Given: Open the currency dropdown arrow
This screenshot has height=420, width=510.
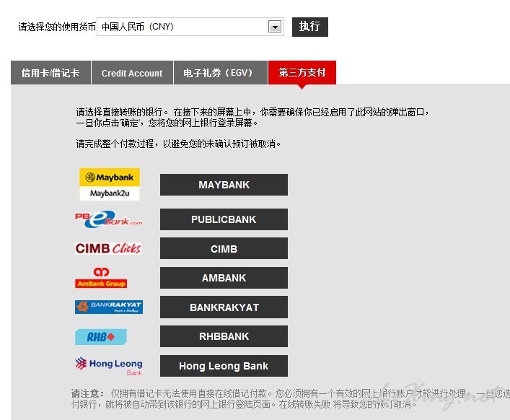Looking at the screenshot, I should [275, 27].
